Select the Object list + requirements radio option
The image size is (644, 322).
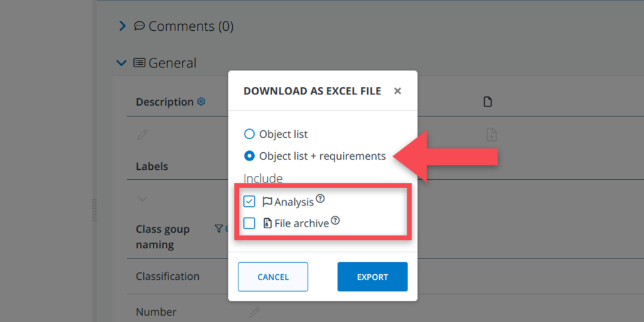[x=249, y=156]
